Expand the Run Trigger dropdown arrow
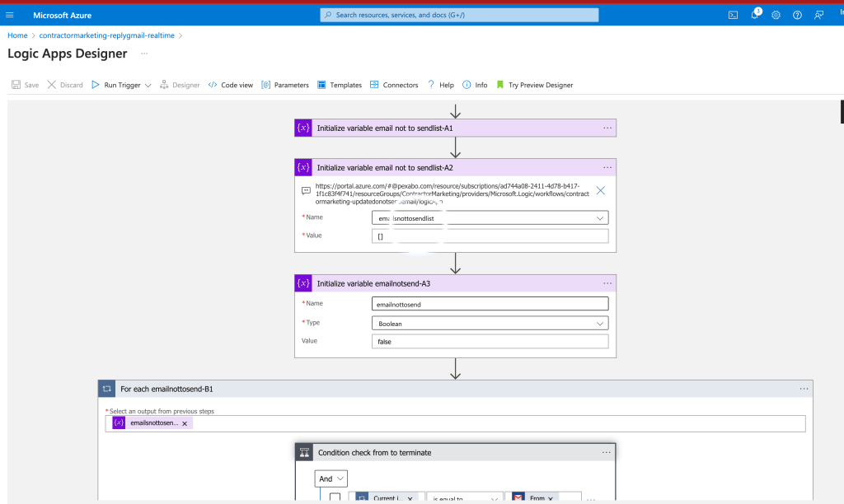Screen dimensions: 844x504 click(x=148, y=85)
